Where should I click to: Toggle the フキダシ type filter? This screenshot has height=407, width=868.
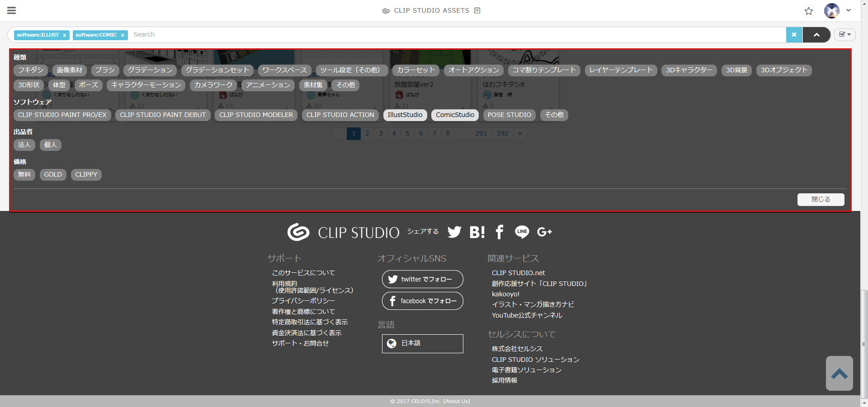(x=31, y=70)
